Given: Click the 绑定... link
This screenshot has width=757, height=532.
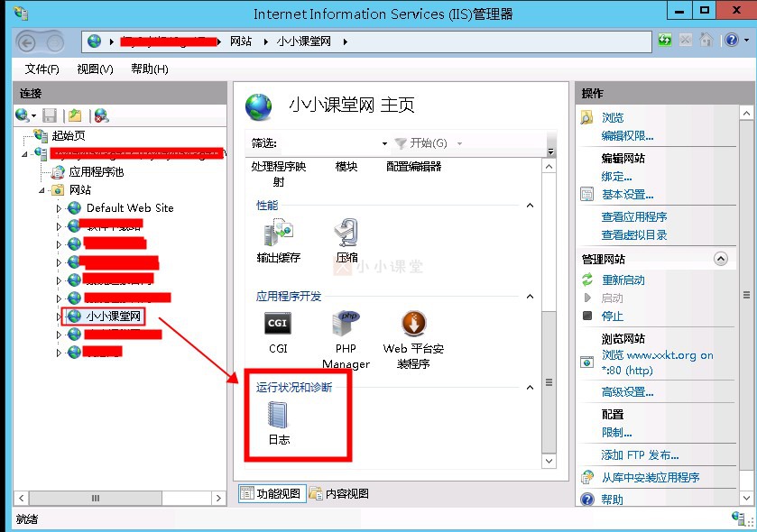Looking at the screenshot, I should pos(616,177).
